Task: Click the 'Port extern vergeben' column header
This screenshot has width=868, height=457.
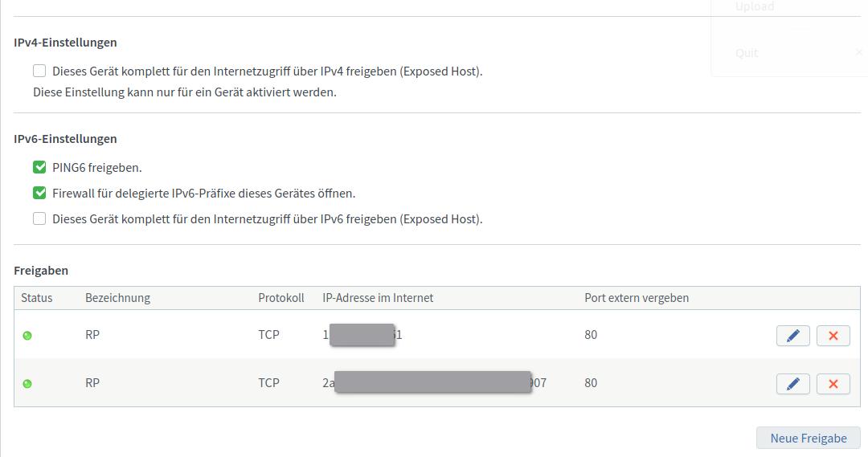Action: click(x=636, y=298)
